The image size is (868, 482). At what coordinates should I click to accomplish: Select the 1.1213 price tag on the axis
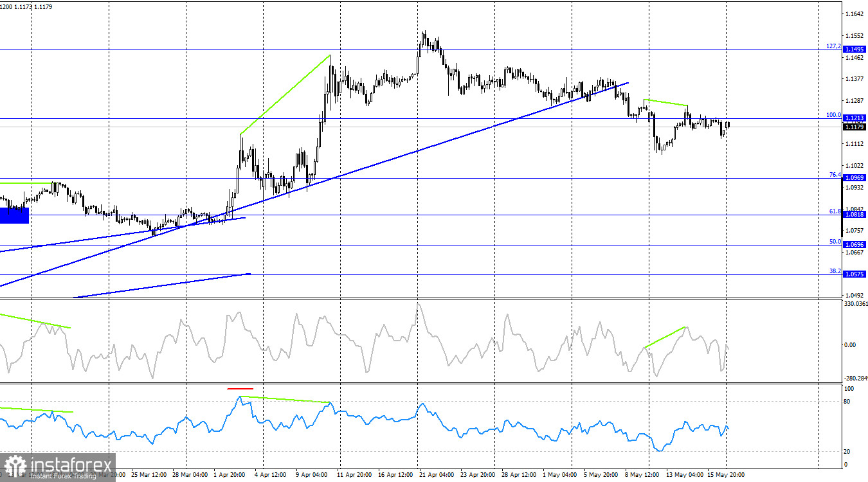pyautogui.click(x=855, y=118)
